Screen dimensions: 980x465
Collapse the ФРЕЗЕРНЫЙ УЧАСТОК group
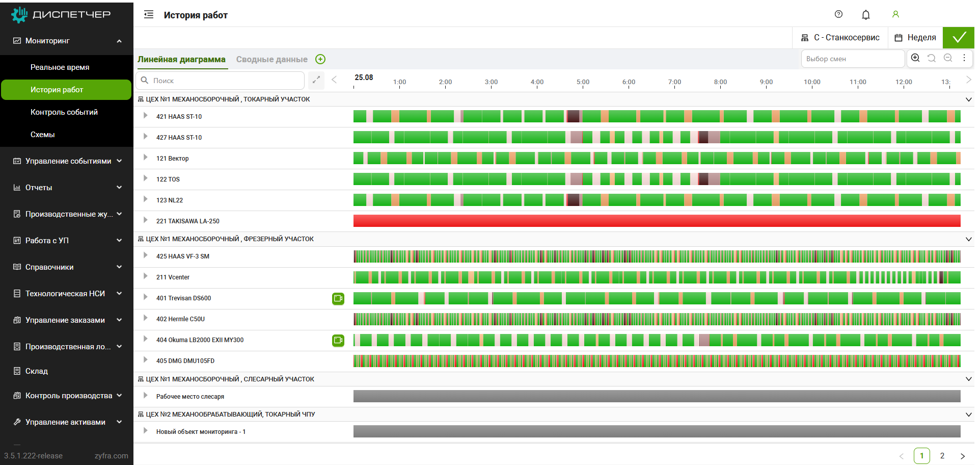coord(968,239)
